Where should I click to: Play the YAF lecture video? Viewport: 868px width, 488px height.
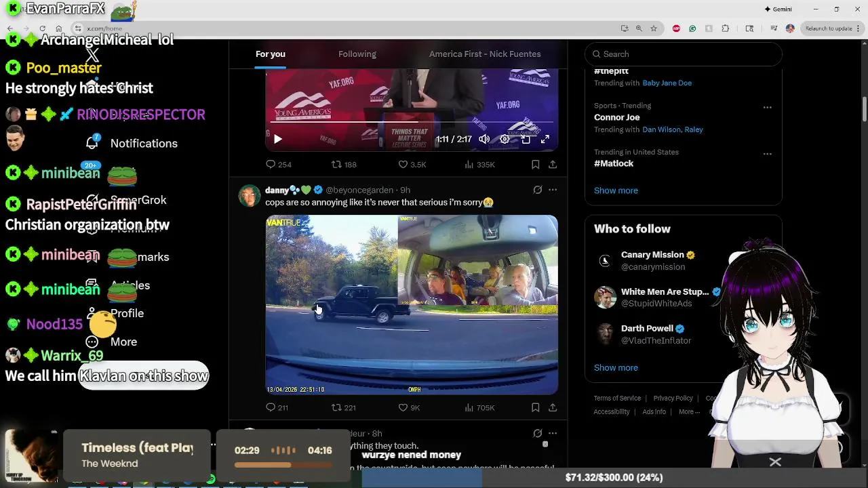(x=277, y=139)
